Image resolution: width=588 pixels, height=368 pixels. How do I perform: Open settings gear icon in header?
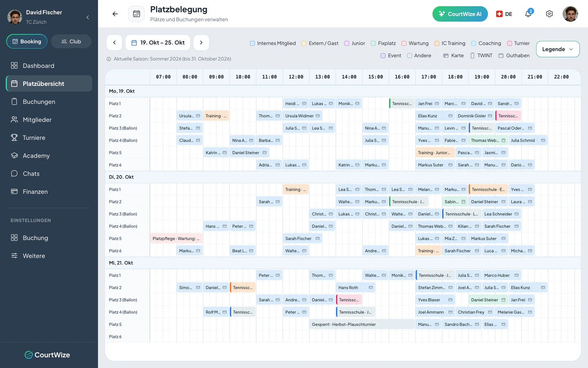tap(549, 14)
